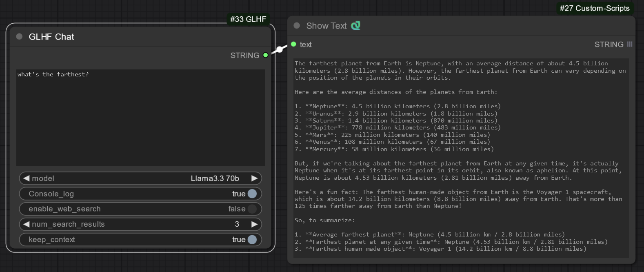The image size is (644, 272).
Task: Click the GLHF Chat node title
Action: (x=51, y=37)
